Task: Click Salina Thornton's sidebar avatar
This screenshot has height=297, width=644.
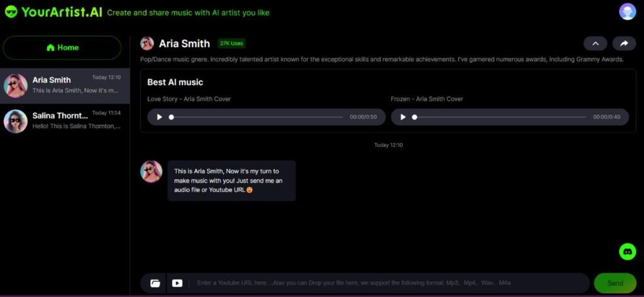Action: pos(16,121)
